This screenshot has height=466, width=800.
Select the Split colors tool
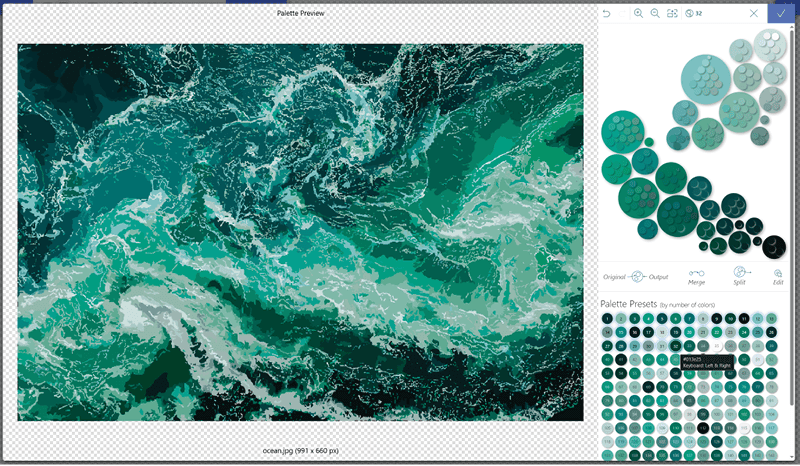[x=740, y=275]
